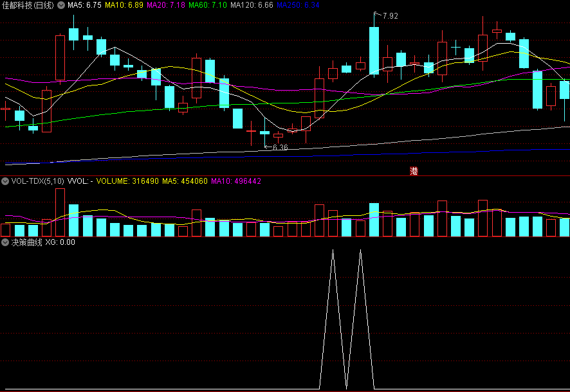Screen dimensions: 570x392
Task: Click the red 港 marker icon
Action: (414, 171)
